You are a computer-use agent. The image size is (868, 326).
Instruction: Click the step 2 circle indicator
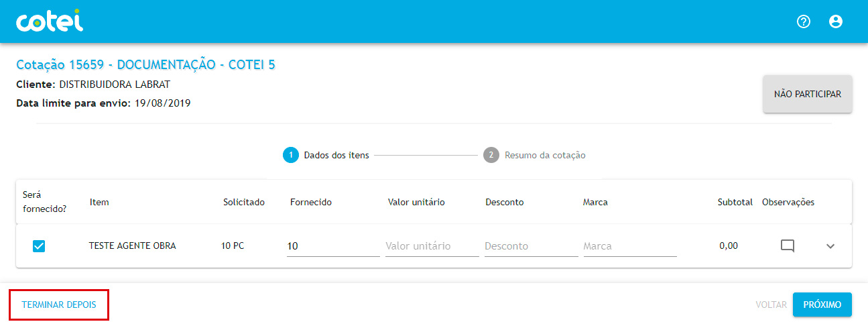pyautogui.click(x=491, y=155)
